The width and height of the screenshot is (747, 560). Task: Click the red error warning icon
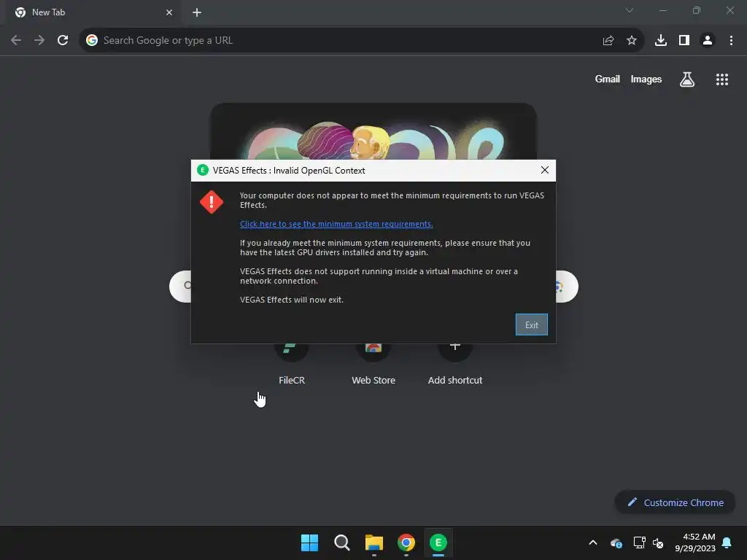point(212,202)
